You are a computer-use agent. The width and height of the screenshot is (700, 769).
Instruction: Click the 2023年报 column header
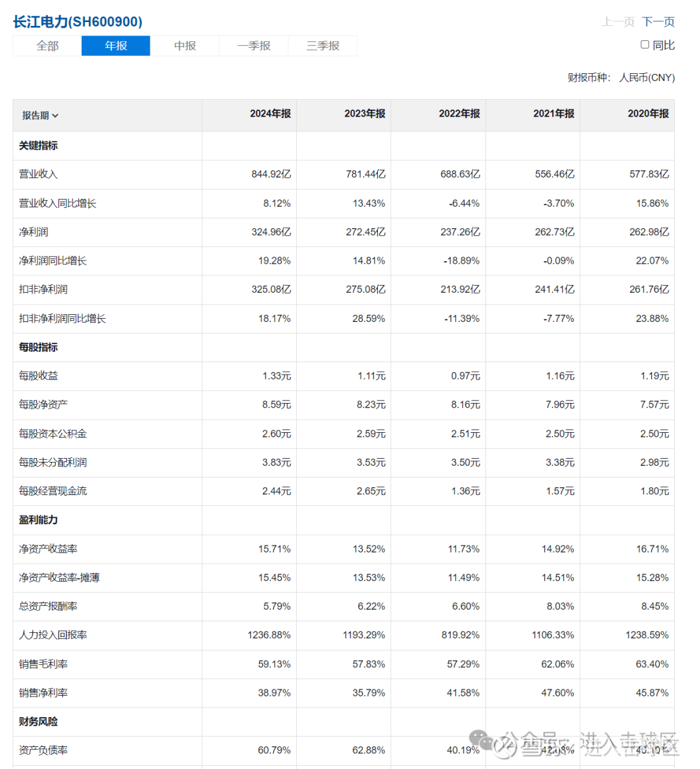364,114
